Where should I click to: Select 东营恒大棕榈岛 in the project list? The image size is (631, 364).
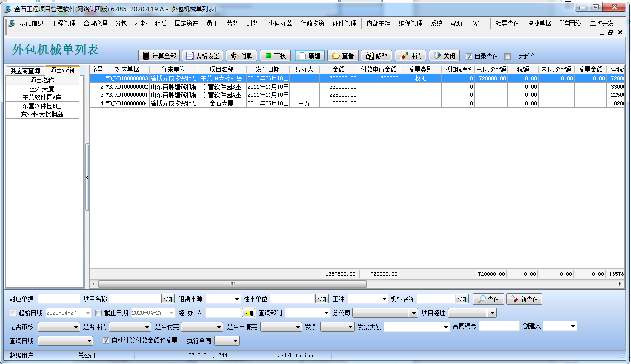point(42,114)
